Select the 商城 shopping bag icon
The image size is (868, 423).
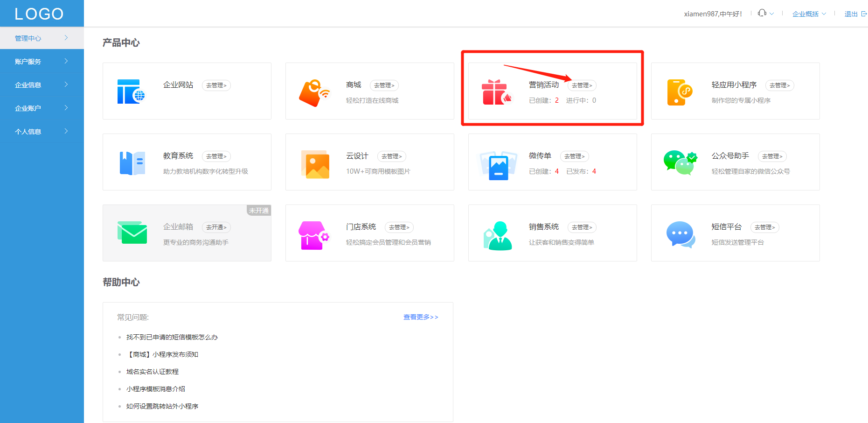[x=314, y=91]
